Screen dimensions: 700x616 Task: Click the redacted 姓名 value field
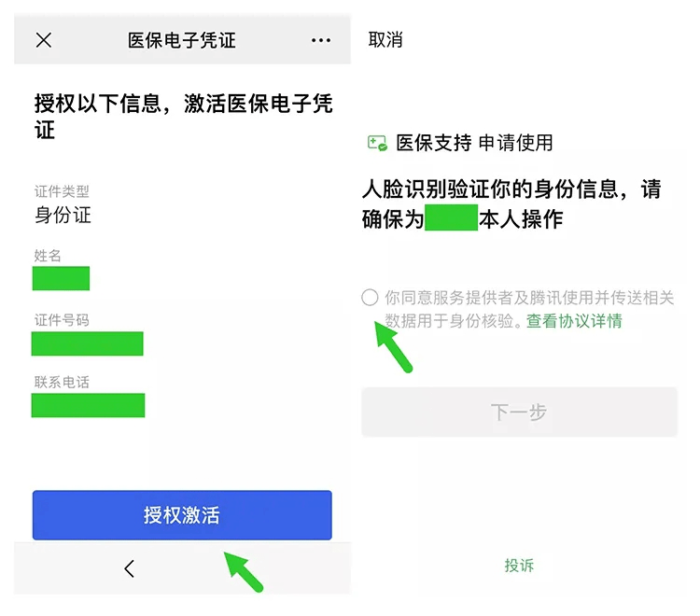tap(62, 278)
